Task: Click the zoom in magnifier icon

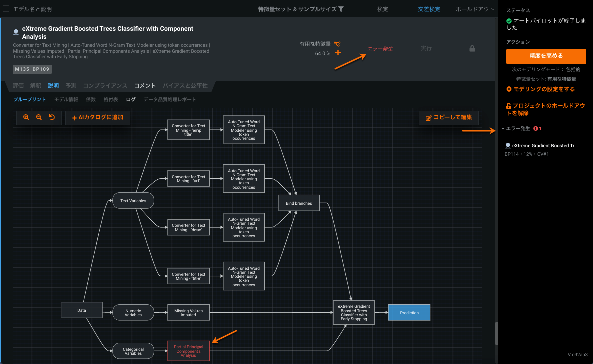Action: click(26, 117)
